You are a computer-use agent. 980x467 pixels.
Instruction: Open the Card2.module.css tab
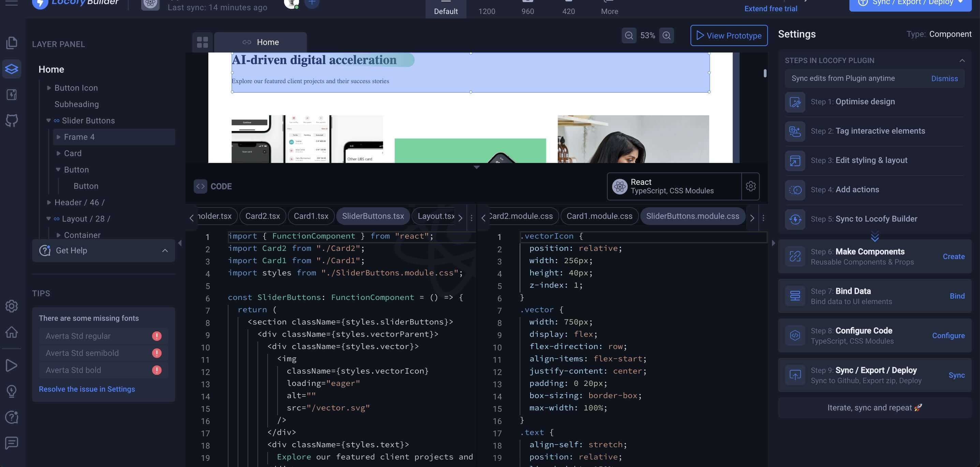click(x=522, y=216)
